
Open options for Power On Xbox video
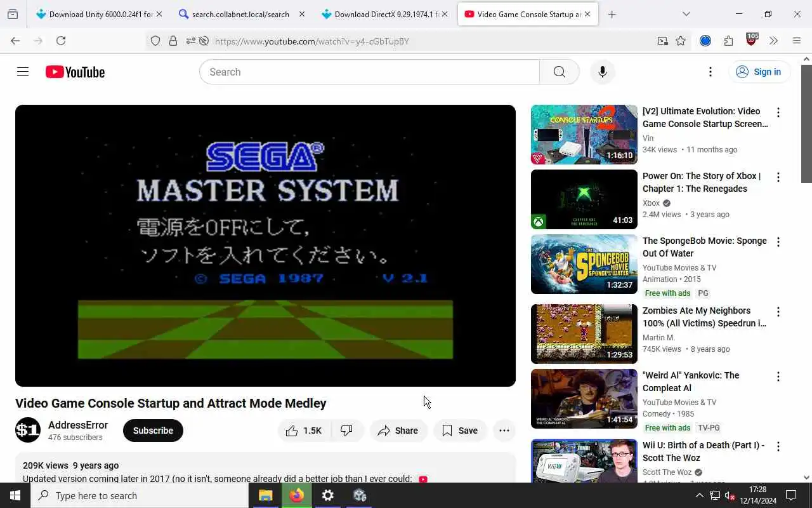coord(778,177)
